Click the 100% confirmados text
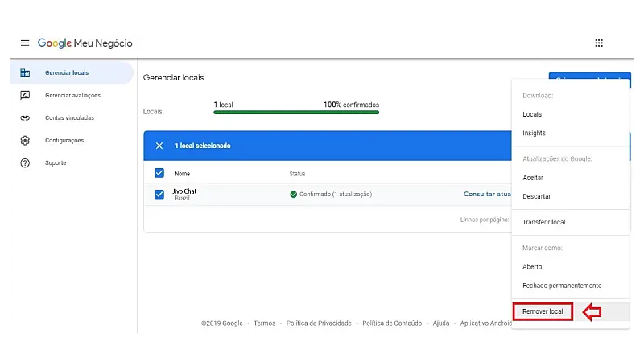The height and width of the screenshot is (362, 644). [x=351, y=105]
